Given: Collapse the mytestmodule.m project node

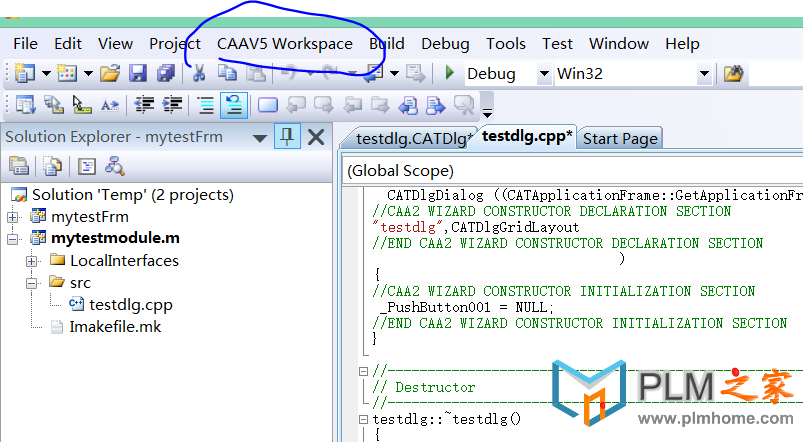Looking at the screenshot, I should (x=12, y=239).
